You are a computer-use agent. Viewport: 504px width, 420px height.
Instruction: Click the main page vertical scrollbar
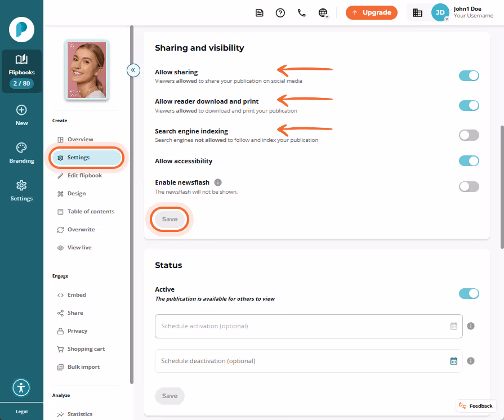point(502,187)
